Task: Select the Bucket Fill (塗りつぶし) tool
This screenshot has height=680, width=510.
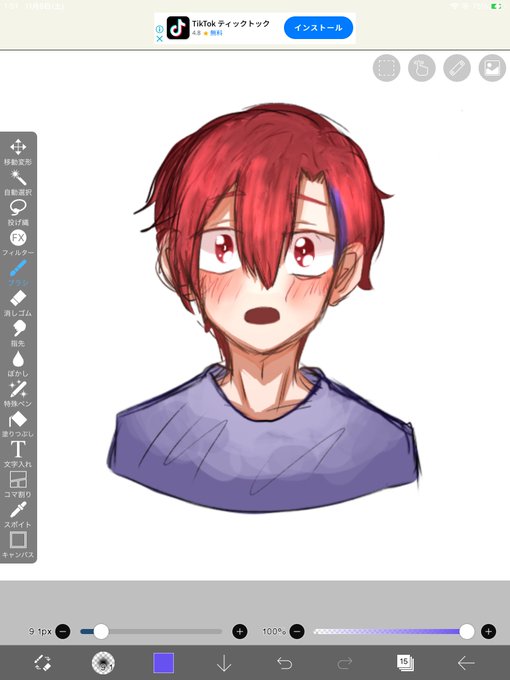Action: (x=18, y=424)
